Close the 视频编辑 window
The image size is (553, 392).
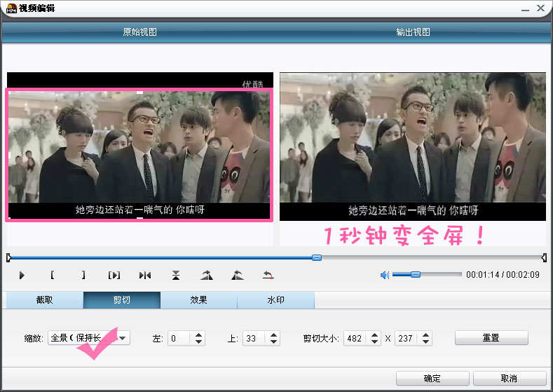tap(540, 8)
